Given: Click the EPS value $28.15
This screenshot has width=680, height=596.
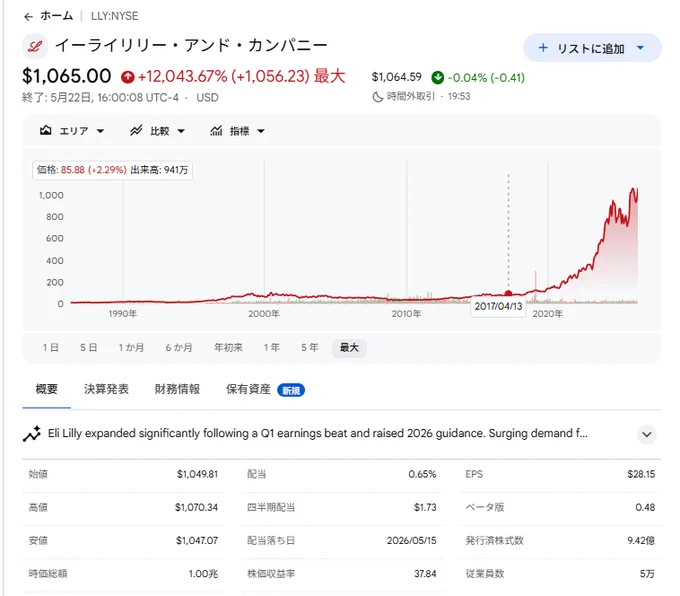Looking at the screenshot, I should [641, 474].
